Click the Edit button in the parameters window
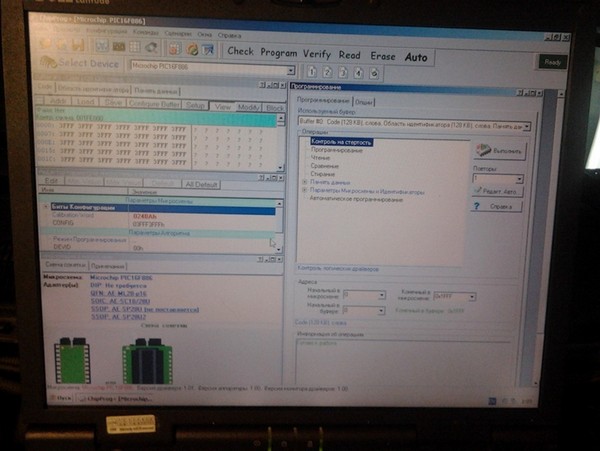 (x=51, y=180)
